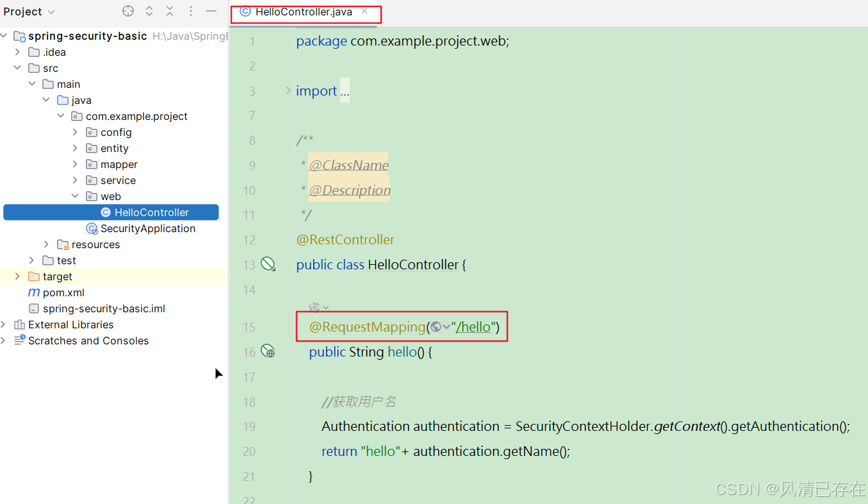Expand Scratches and Consoles node
Image resolution: width=868 pixels, height=504 pixels.
click(x=4, y=340)
